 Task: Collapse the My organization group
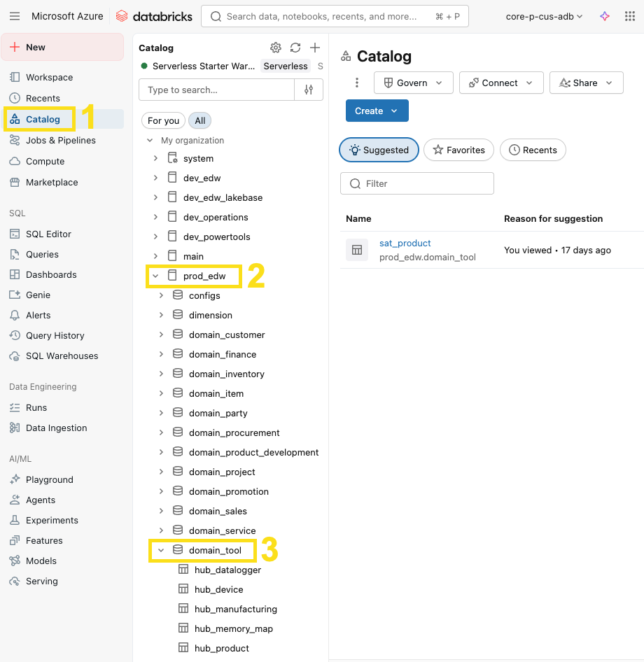pos(150,140)
